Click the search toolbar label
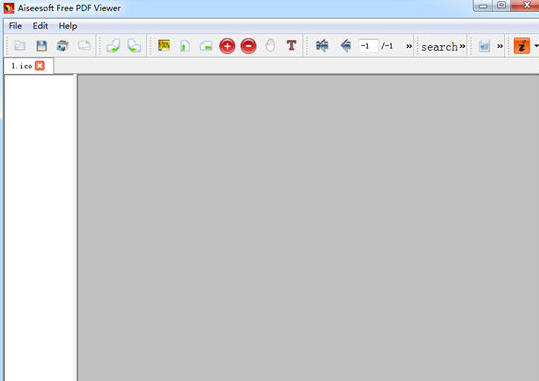The image size is (539, 381). pos(439,47)
